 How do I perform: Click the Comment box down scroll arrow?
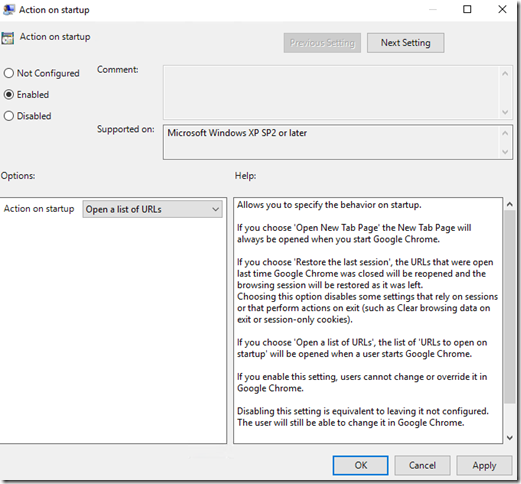(505, 112)
